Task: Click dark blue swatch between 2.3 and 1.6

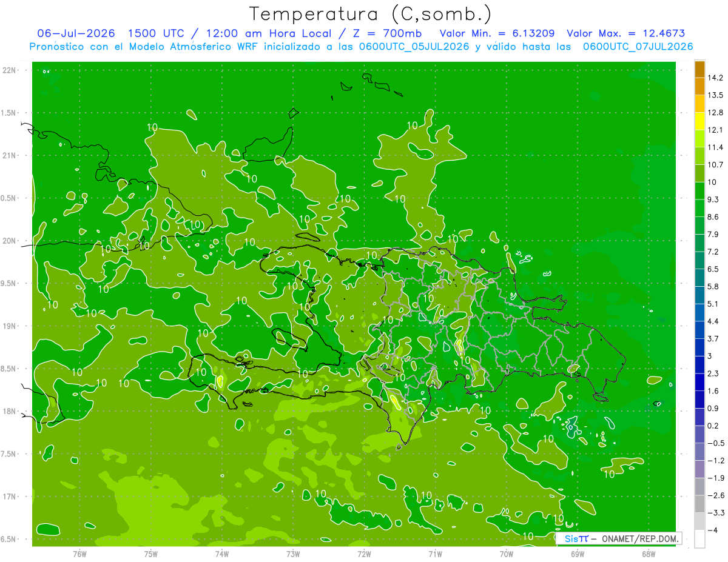Action: [699, 382]
